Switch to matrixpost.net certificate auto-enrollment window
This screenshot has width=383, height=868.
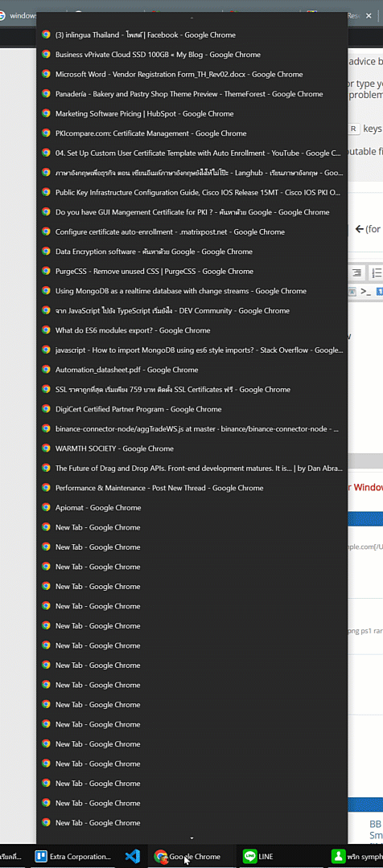[191, 232]
